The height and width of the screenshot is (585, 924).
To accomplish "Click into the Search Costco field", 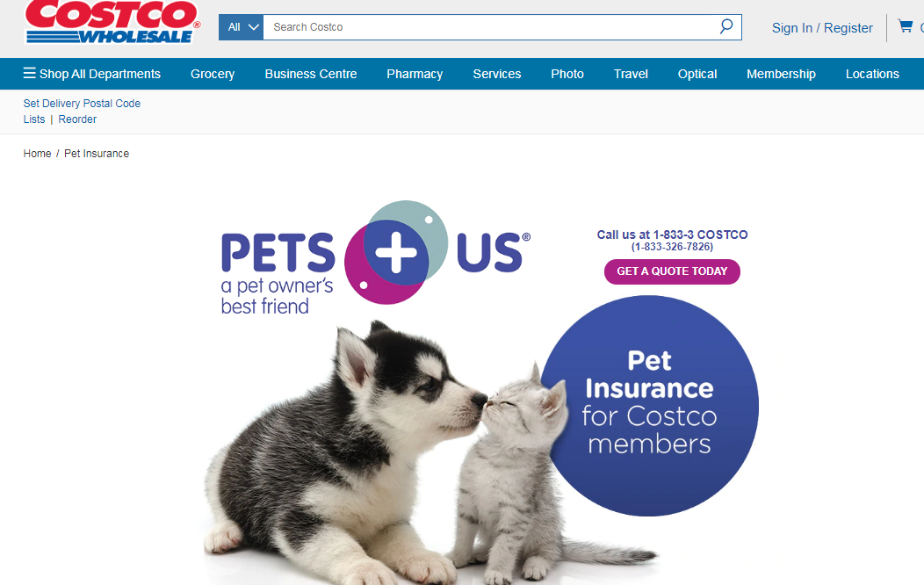I will pos(490,27).
